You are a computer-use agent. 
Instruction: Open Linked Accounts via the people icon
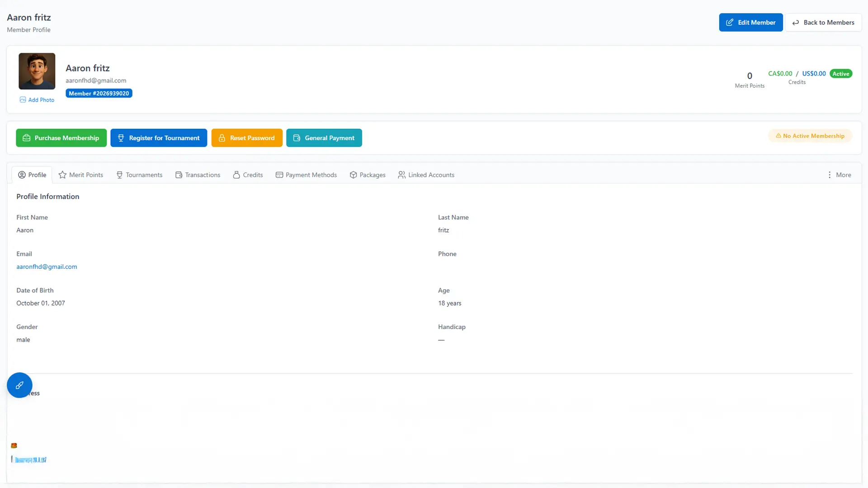pyautogui.click(x=401, y=175)
